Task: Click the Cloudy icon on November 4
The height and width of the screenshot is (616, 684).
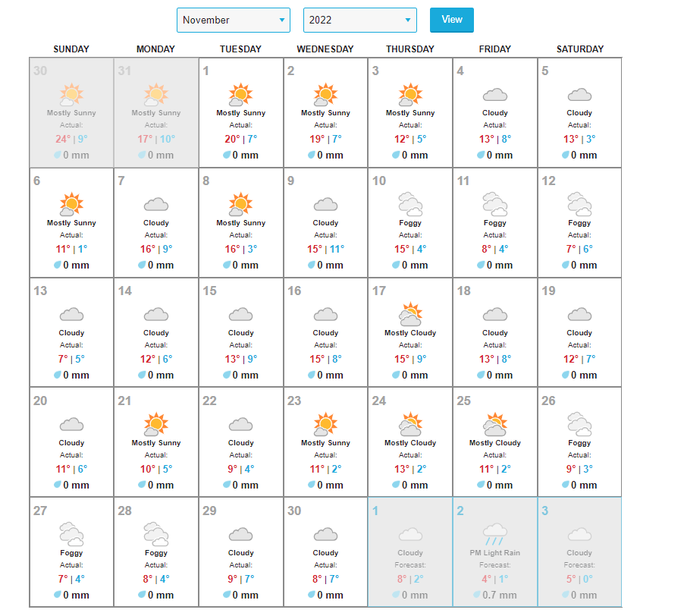Action: click(x=494, y=95)
